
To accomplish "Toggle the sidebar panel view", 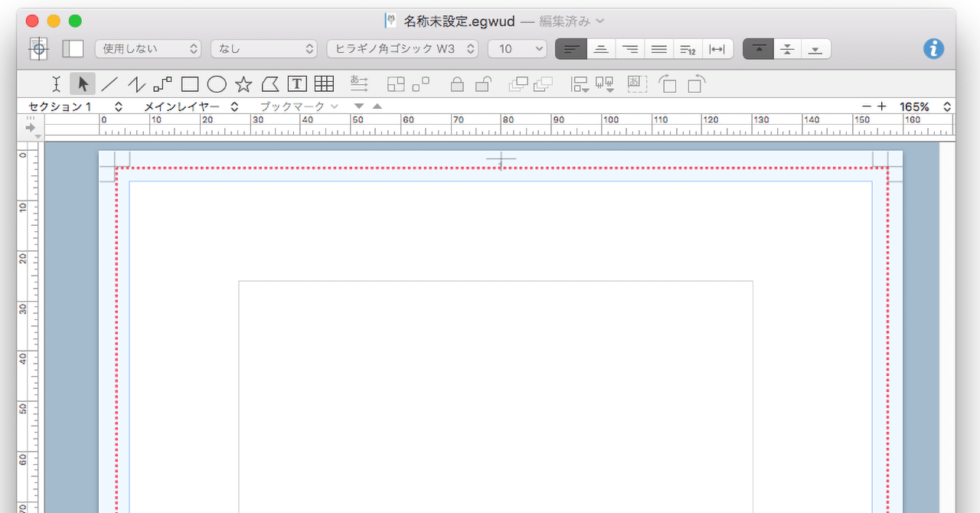I will tap(73, 49).
